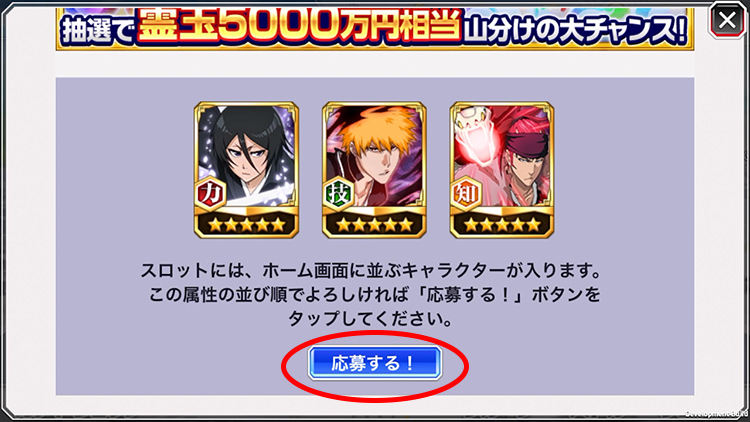Click the 力 power attribute icon

click(x=210, y=193)
